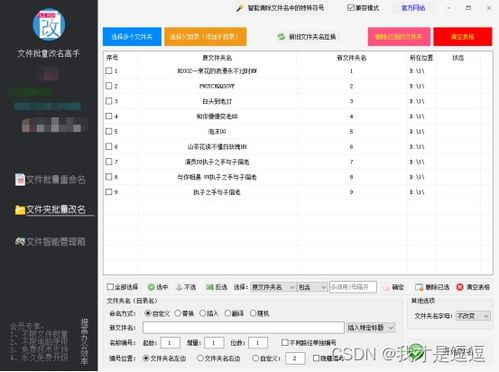The image size is (499, 372).
Task: Select the 随机 naming method radio
Action: coord(253,313)
